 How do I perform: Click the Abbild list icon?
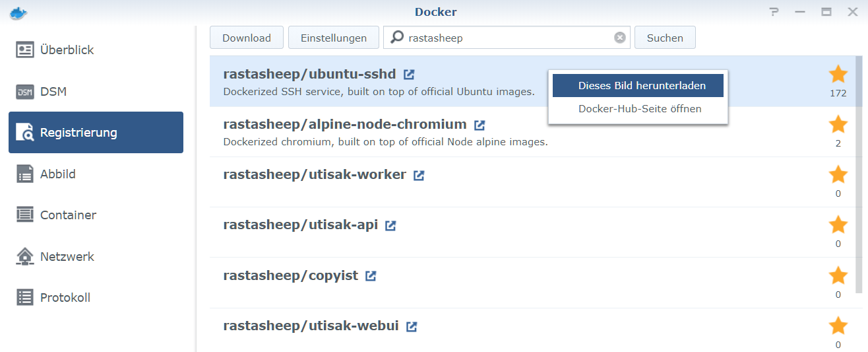pos(25,174)
